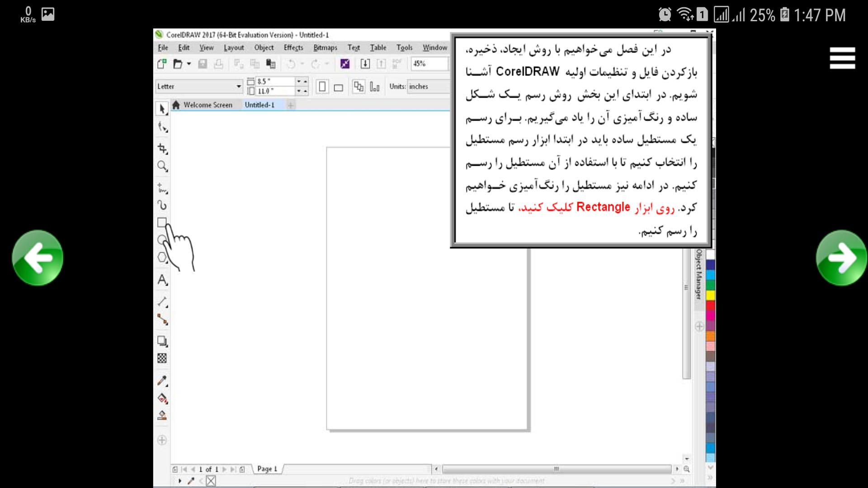Click the Save disk icon
This screenshot has width=868, height=488.
pos(203,64)
